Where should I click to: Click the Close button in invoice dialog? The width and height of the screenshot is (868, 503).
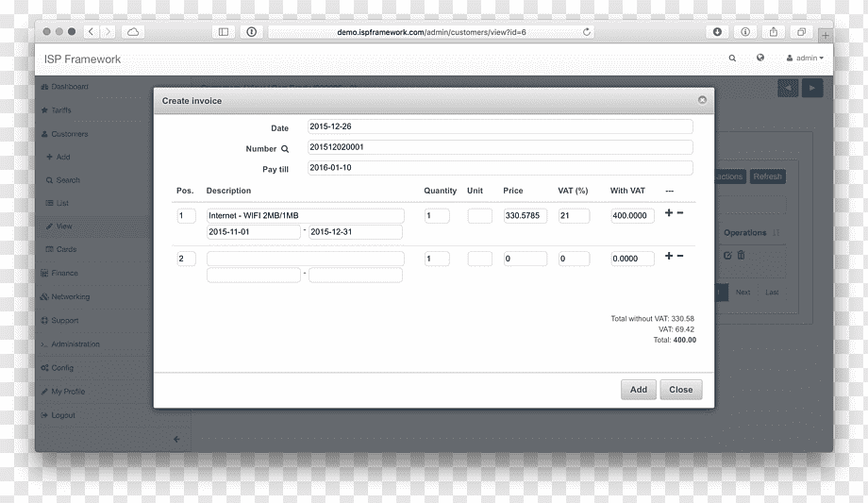tap(681, 390)
